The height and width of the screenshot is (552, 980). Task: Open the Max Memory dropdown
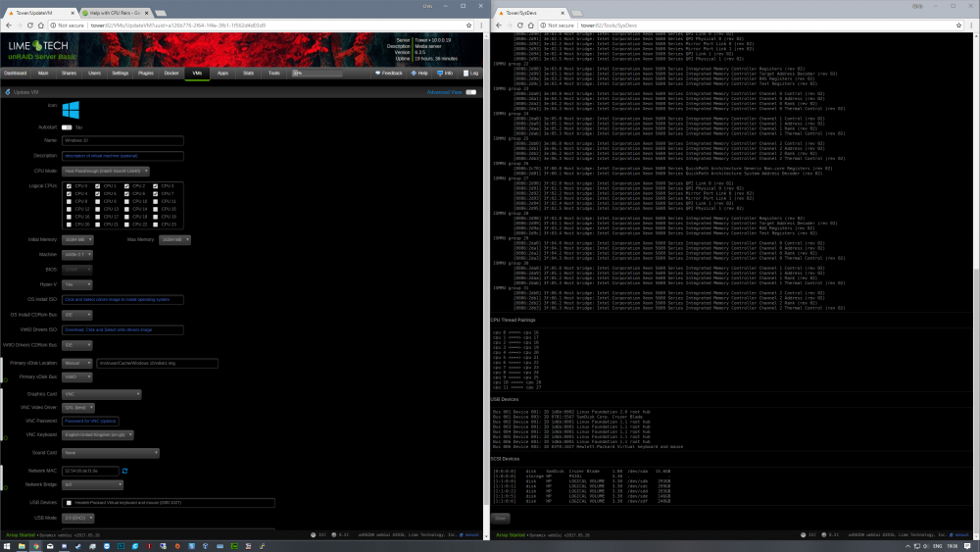pos(174,239)
